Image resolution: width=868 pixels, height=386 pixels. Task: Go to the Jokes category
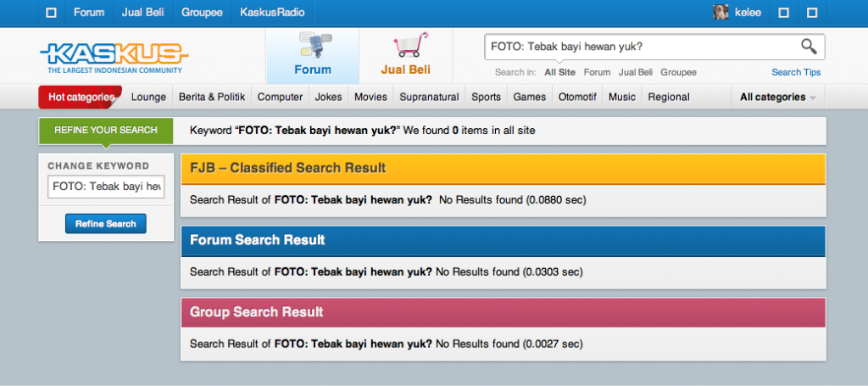click(329, 97)
